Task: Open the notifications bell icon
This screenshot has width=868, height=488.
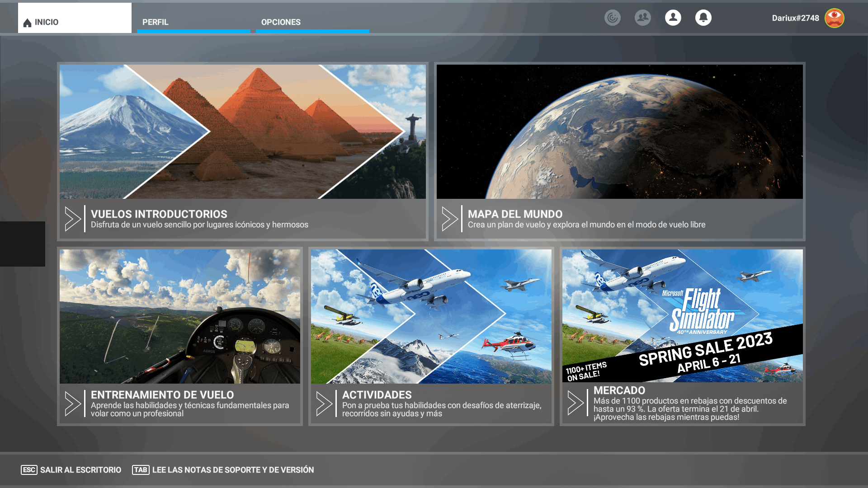Action: (703, 18)
